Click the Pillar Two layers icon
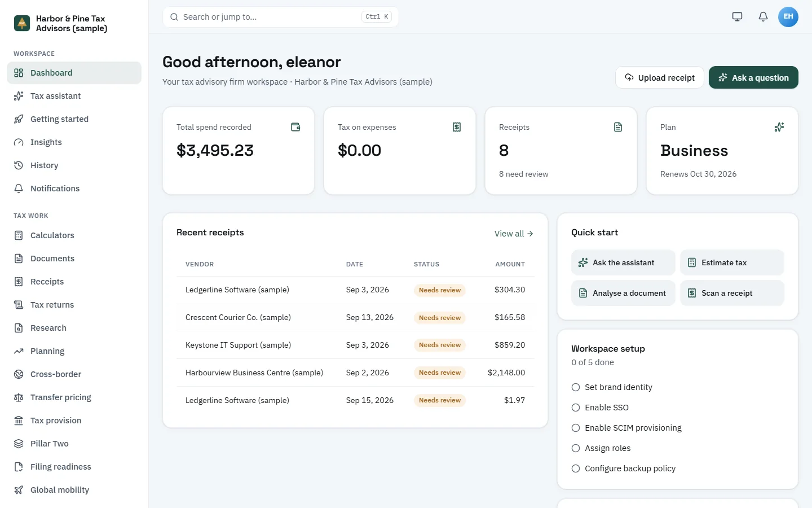Viewport: 812px width, 508px height. tap(19, 444)
